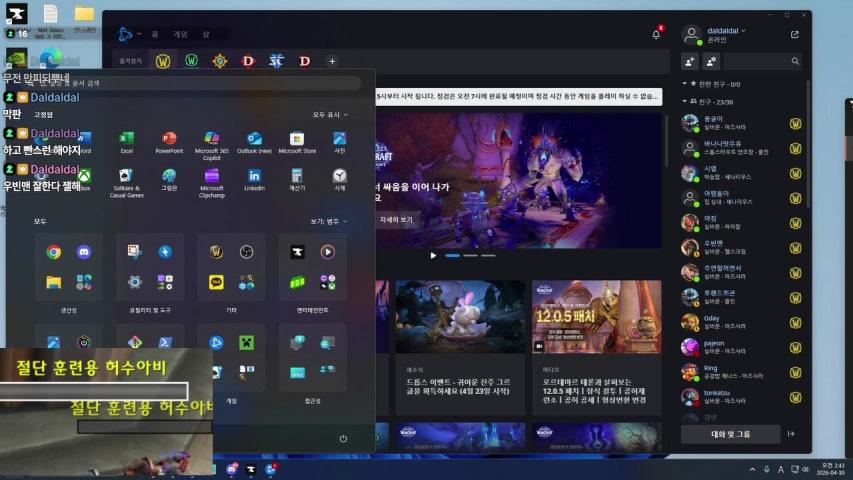This screenshot has height=480, width=853.
Task: Click the Add Friend icon
Action: pos(689,61)
